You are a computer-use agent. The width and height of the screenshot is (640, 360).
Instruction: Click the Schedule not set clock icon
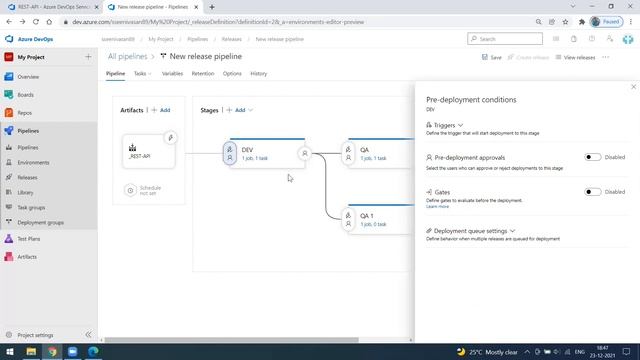130,190
